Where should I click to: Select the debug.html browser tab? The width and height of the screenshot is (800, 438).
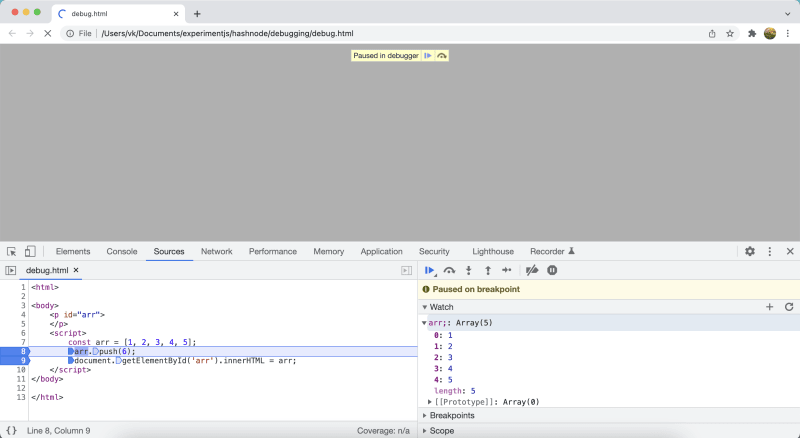(117, 14)
